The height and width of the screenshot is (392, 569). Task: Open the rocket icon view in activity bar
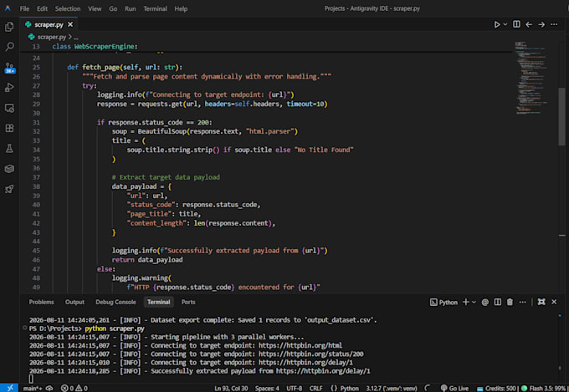click(9, 189)
